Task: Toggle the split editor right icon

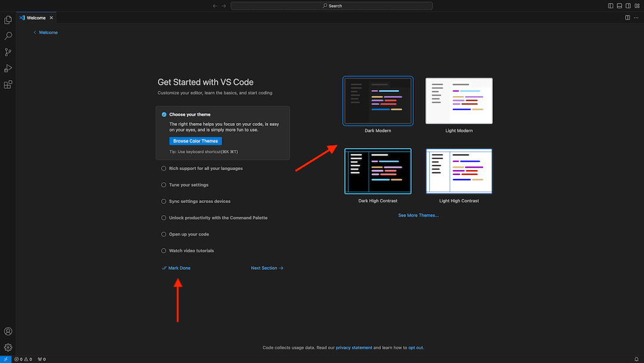Action: coord(627,18)
